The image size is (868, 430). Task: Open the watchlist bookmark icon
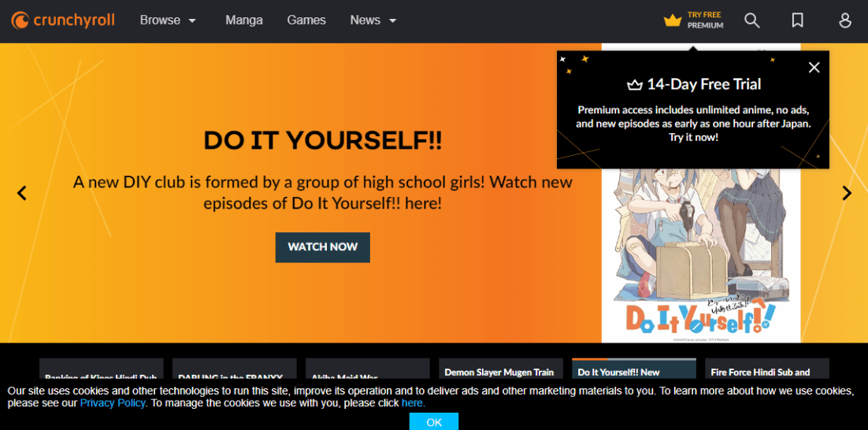[x=798, y=20]
